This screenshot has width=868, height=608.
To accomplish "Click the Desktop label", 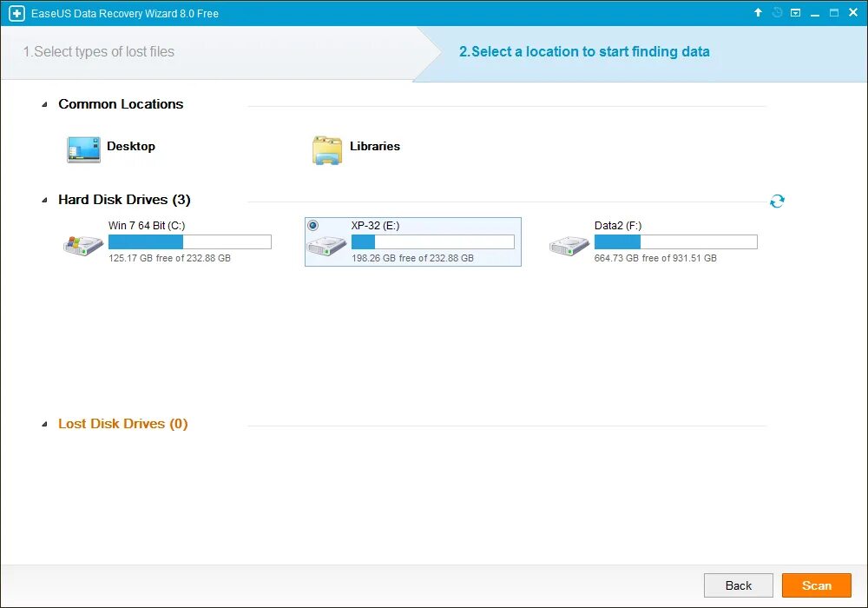I will click(131, 146).
